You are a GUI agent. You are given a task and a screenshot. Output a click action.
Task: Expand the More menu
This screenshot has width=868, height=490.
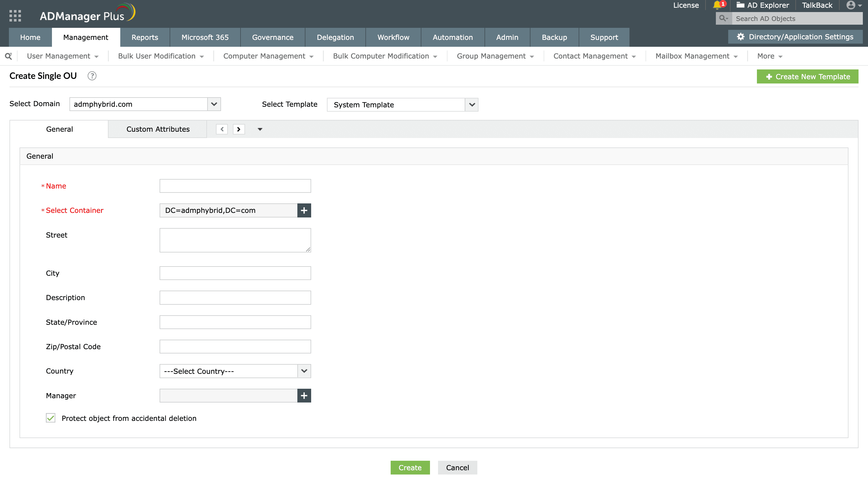[770, 56]
